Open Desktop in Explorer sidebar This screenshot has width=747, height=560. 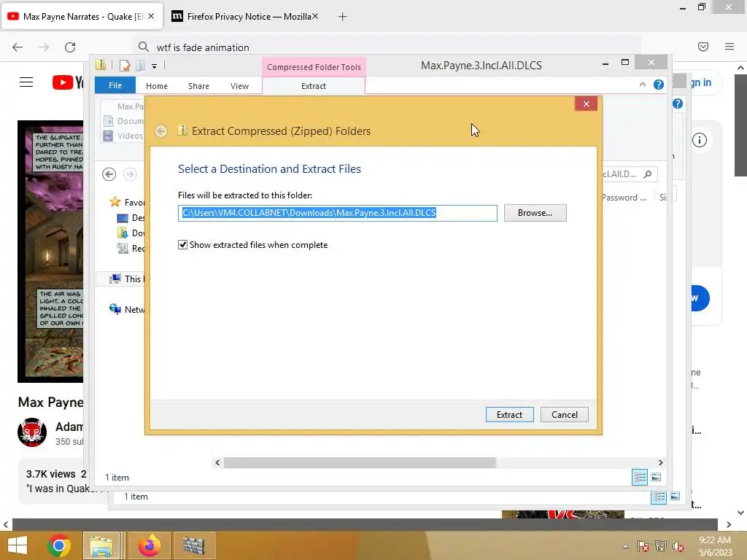pos(131,217)
